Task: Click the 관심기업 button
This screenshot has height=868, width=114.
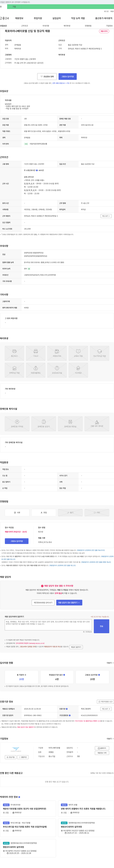Action: (x=10, y=757)
